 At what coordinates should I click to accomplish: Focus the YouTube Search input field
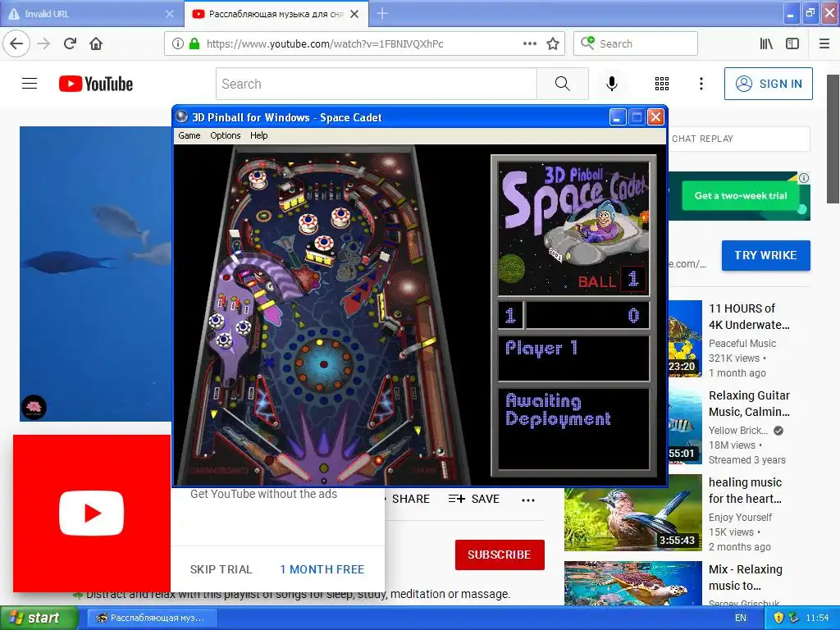(376, 84)
